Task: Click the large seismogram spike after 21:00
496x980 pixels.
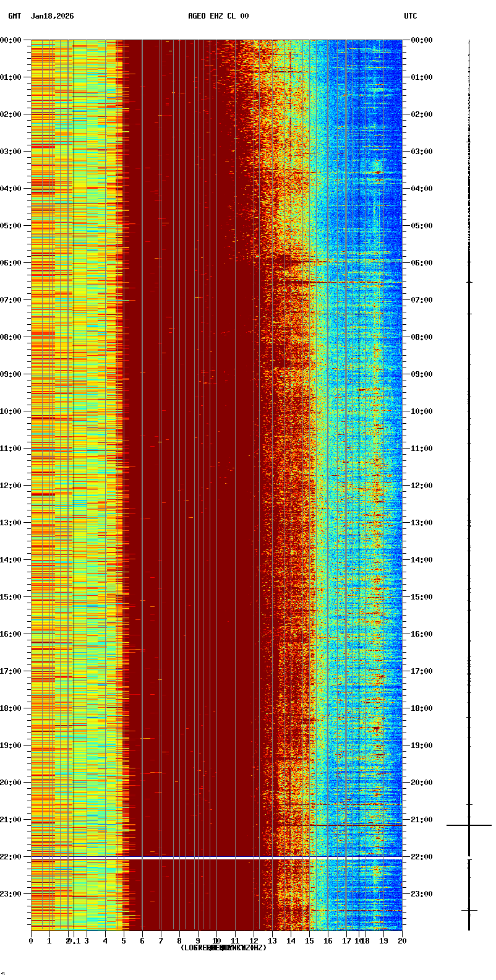Action: (469, 825)
